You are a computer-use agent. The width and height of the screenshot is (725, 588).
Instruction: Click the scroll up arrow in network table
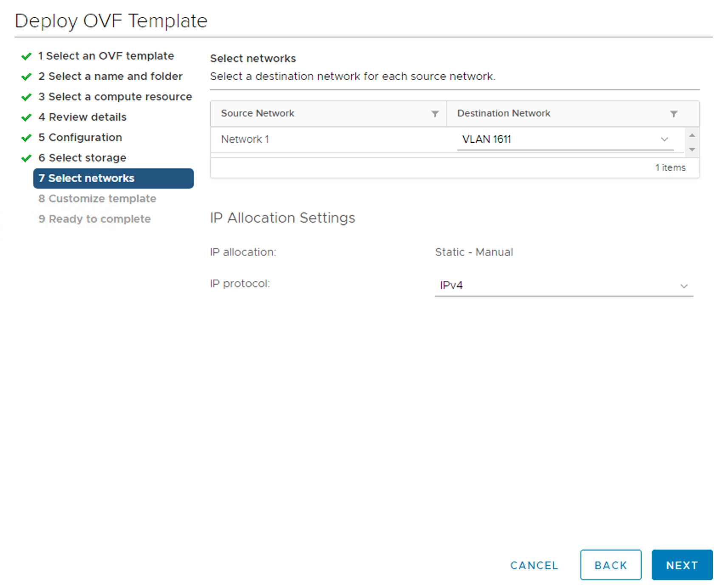(x=692, y=135)
